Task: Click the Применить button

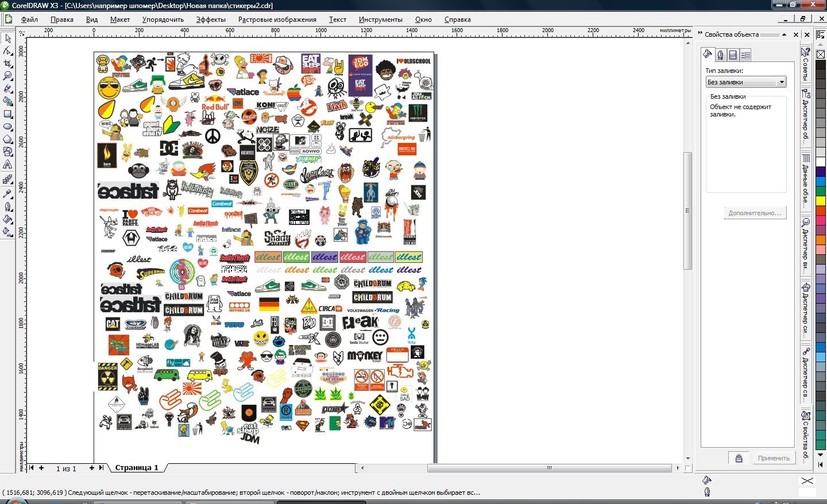Action: click(773, 458)
